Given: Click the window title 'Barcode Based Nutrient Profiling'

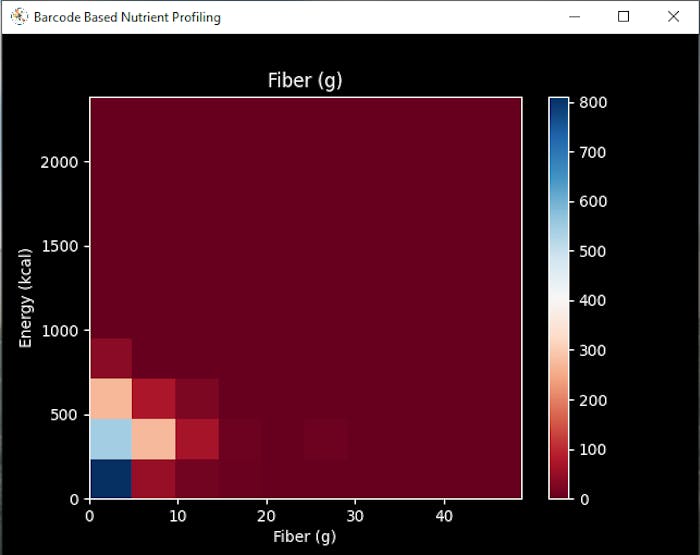Looking at the screenshot, I should coord(127,17).
